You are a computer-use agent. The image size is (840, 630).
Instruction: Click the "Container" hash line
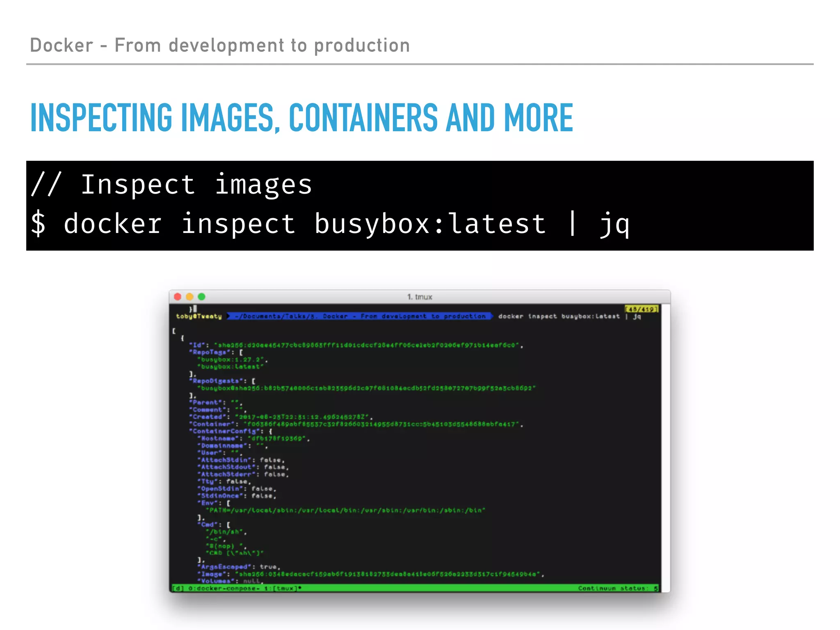click(356, 424)
